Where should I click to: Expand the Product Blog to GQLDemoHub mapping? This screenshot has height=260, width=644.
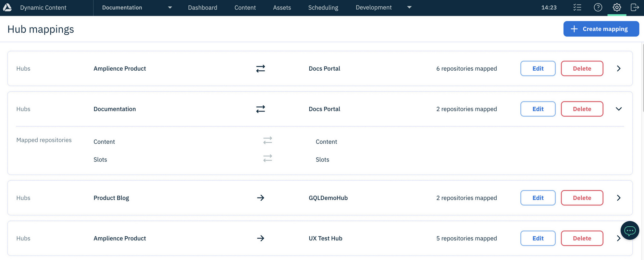619,198
